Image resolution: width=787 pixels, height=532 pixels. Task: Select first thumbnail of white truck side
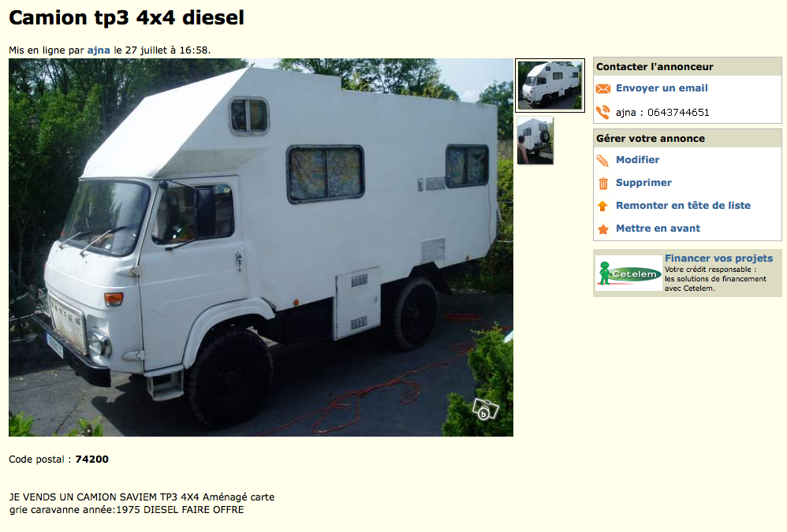click(550, 85)
